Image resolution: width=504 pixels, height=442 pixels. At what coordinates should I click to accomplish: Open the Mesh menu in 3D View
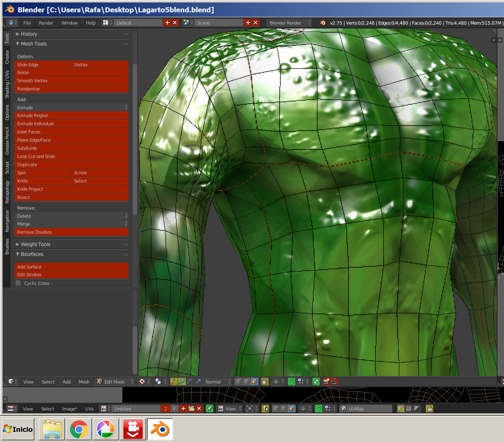point(84,382)
